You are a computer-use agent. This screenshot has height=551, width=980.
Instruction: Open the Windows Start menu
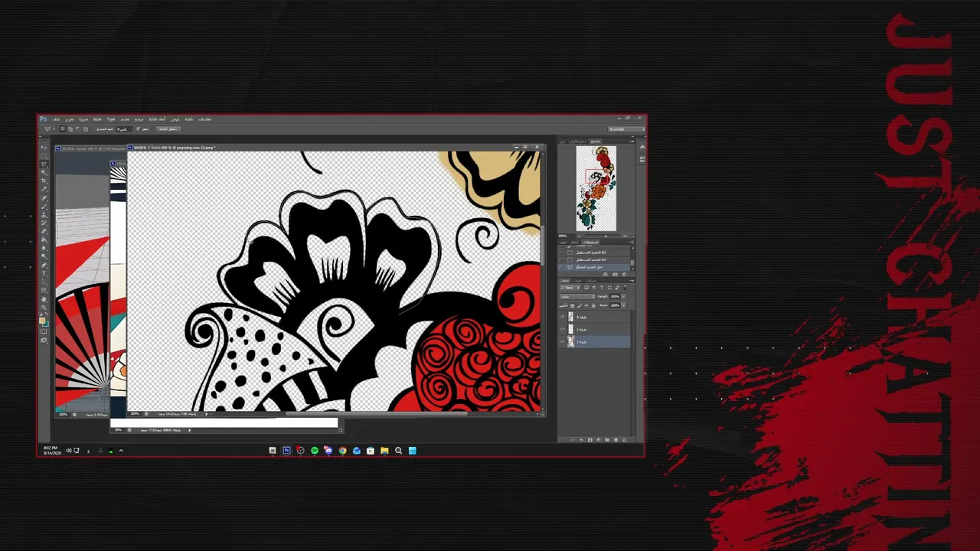pyautogui.click(x=412, y=451)
